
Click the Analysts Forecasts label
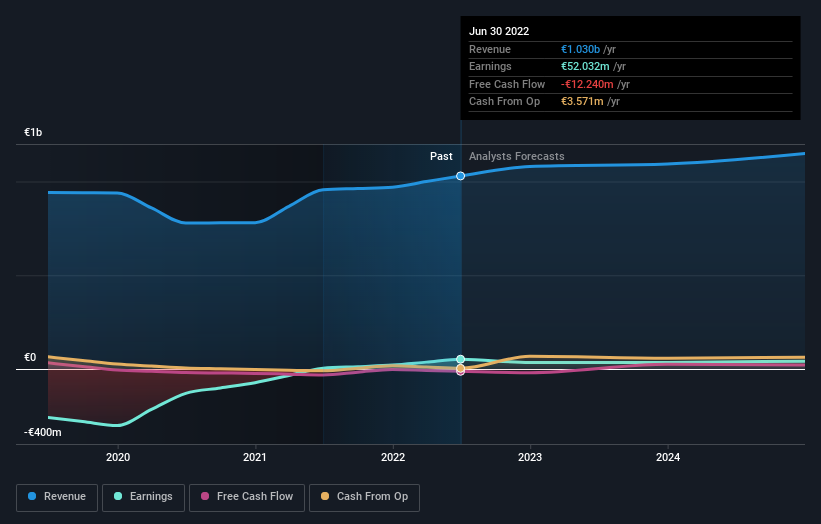click(x=516, y=157)
